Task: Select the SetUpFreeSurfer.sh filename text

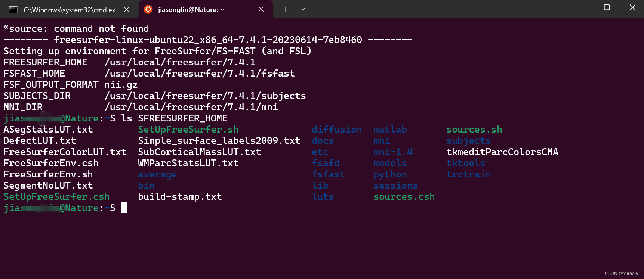Action: click(x=188, y=129)
